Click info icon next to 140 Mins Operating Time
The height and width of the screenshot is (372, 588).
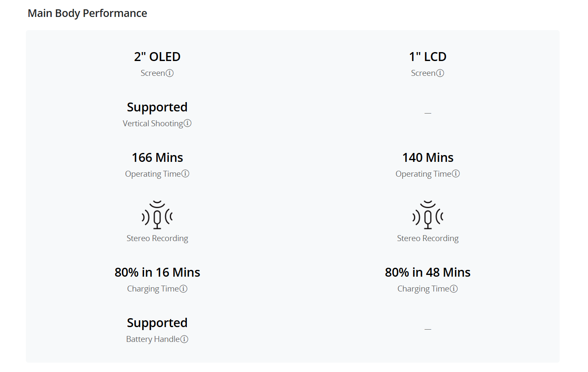(456, 173)
